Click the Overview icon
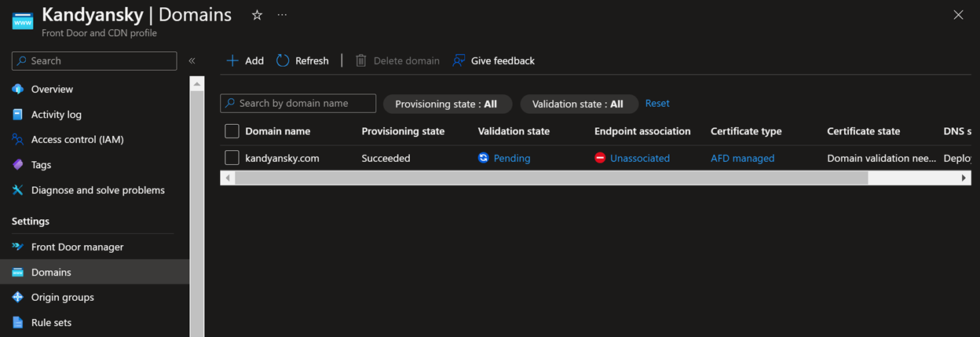 pyautogui.click(x=18, y=89)
